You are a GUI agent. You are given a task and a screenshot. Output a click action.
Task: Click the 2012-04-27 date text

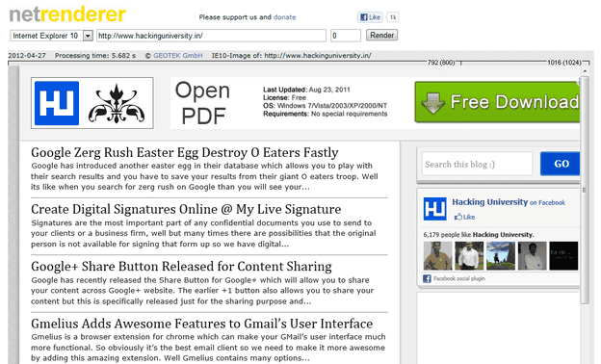click(27, 56)
